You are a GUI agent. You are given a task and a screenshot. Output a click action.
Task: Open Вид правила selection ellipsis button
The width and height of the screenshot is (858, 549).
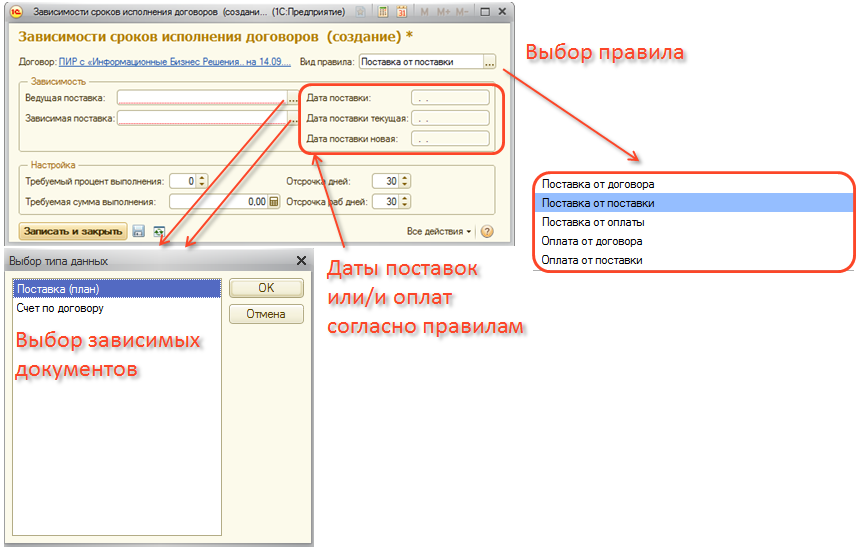click(x=489, y=62)
